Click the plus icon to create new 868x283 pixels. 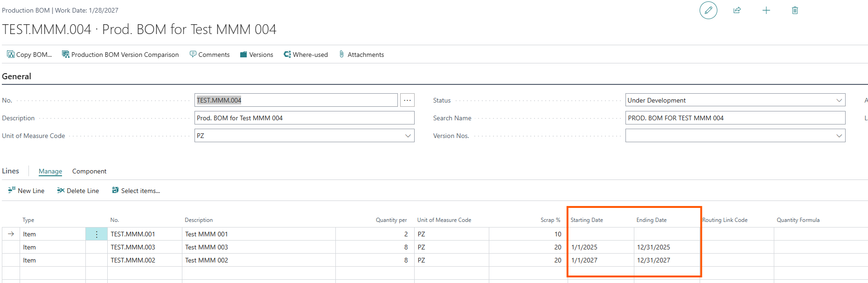[766, 10]
